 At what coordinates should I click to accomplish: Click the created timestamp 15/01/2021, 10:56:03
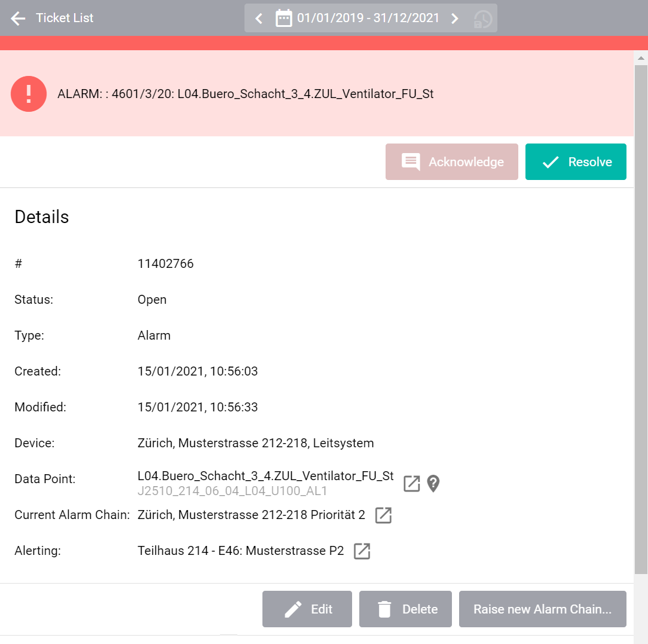197,371
